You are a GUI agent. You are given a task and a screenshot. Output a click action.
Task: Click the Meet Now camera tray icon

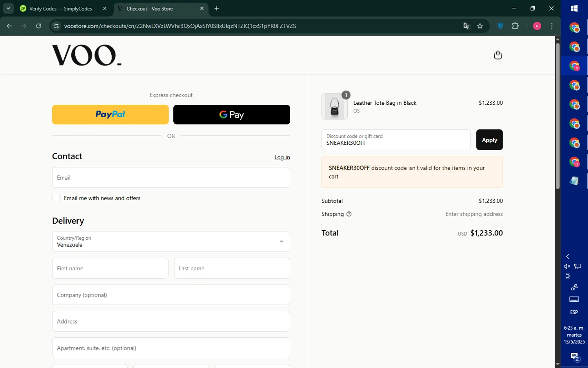point(568,276)
